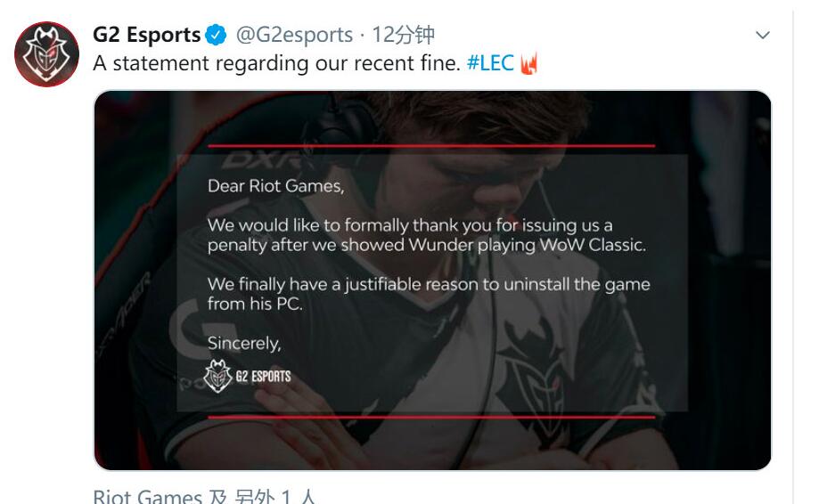Click the red line above the statement
Viewport: 819px width, 504px height.
[x=430, y=145]
